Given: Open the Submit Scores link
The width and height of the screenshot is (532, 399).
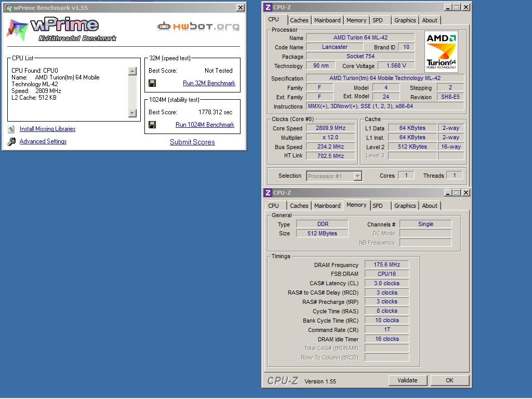Looking at the screenshot, I should click(192, 142).
